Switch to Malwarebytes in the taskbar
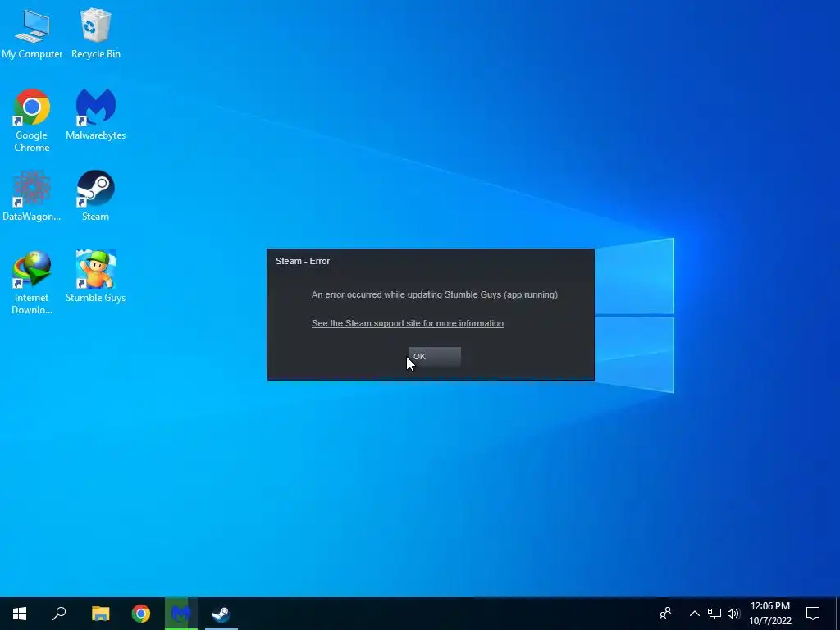 click(x=181, y=614)
